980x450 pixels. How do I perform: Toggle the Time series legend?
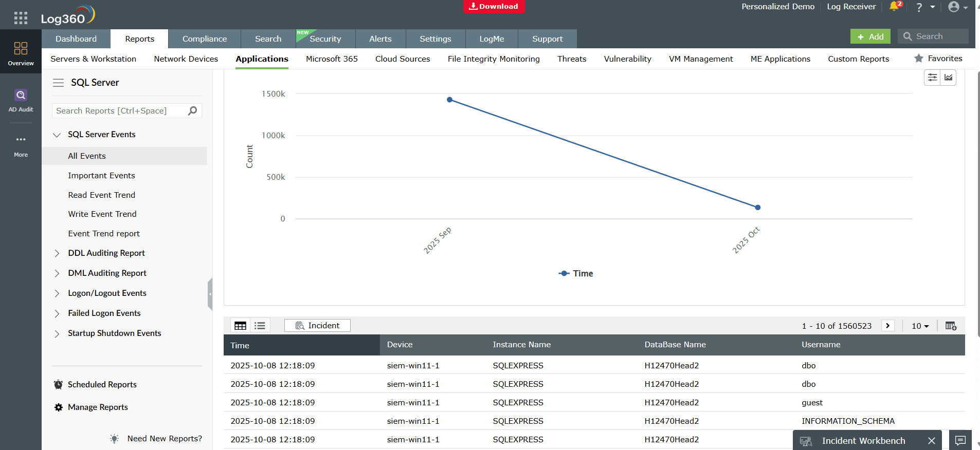[x=576, y=273]
